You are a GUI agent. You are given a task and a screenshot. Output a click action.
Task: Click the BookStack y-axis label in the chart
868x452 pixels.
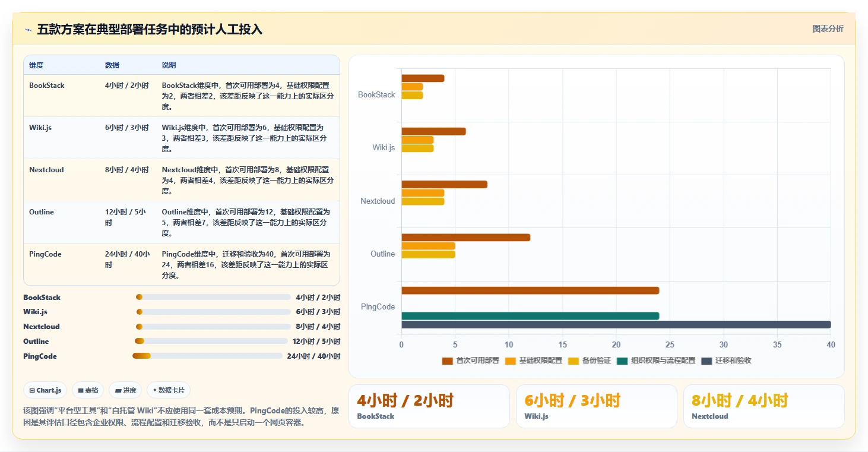point(376,95)
